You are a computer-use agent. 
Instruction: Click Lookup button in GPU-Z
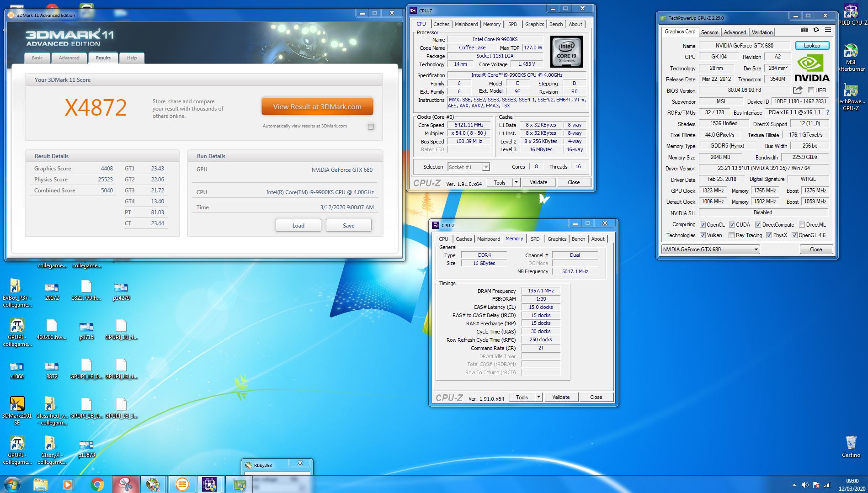click(812, 46)
